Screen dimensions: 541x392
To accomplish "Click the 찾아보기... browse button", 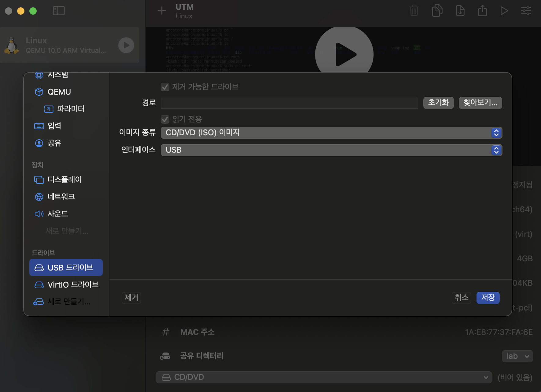I will tap(480, 103).
